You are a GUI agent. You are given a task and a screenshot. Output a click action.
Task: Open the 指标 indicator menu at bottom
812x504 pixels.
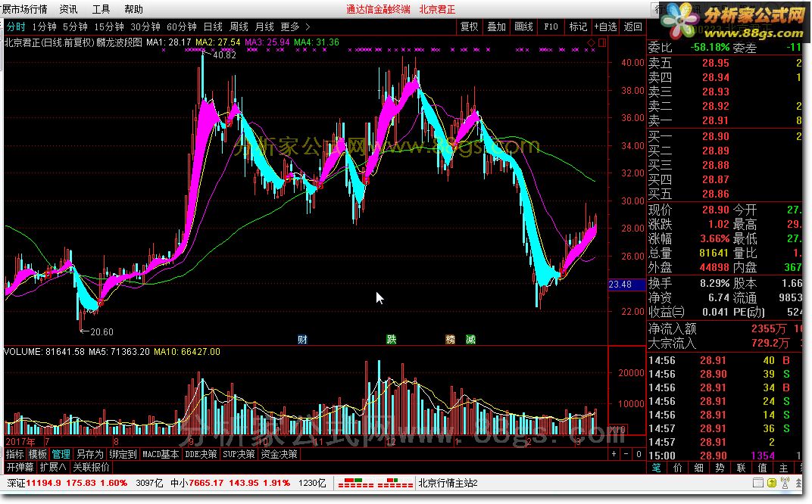pos(14,454)
